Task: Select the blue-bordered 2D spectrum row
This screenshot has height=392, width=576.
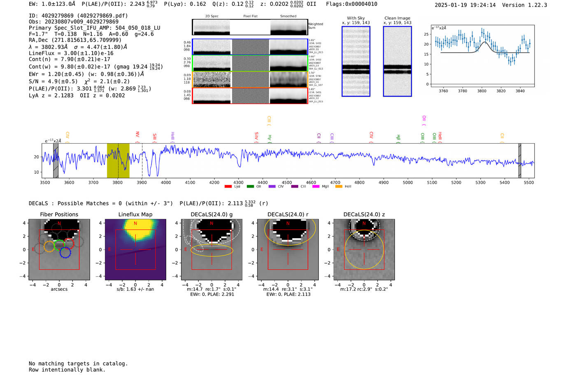Action: [x=250, y=47]
